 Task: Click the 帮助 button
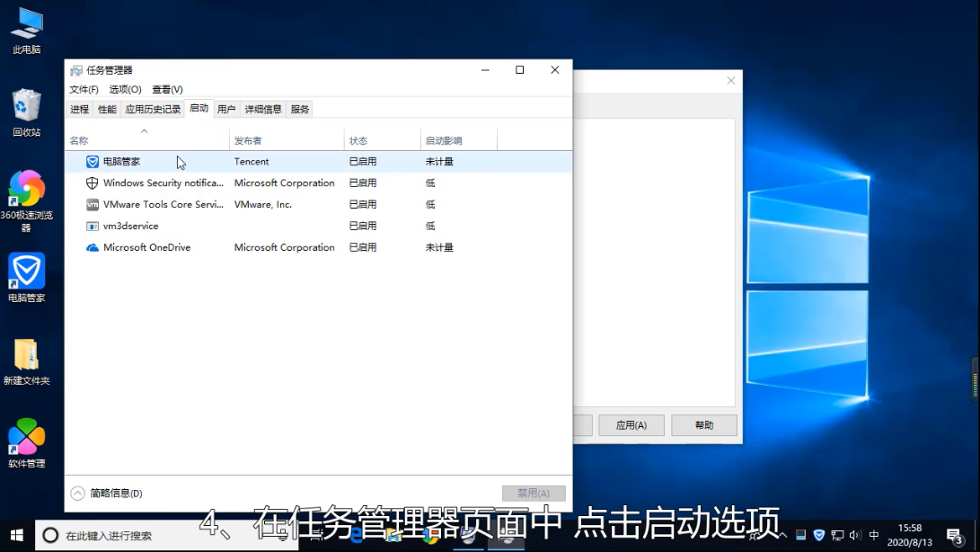click(704, 425)
